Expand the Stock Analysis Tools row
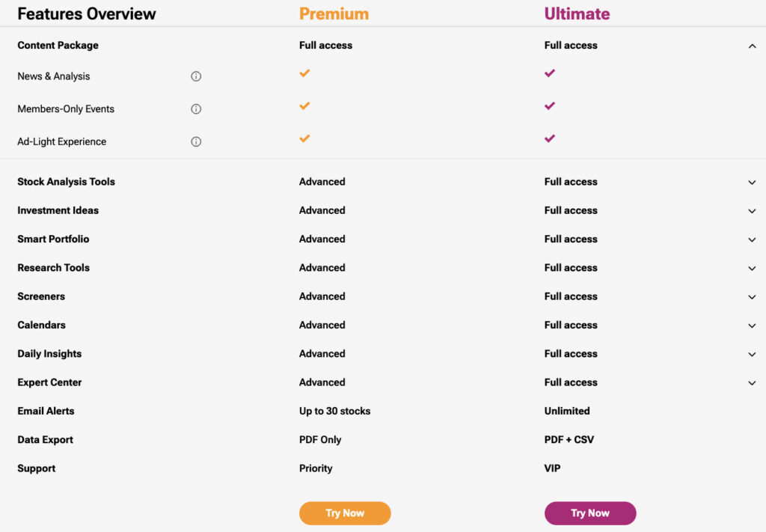 (752, 183)
